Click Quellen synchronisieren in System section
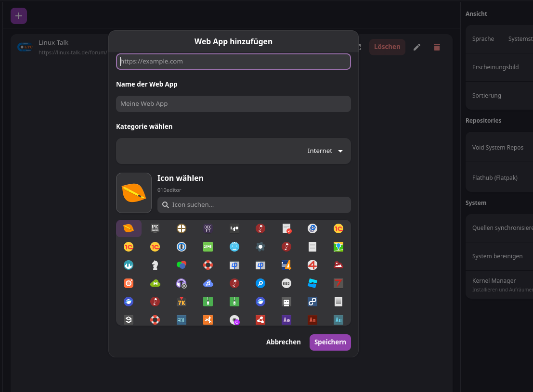533x392 pixels. point(500,228)
